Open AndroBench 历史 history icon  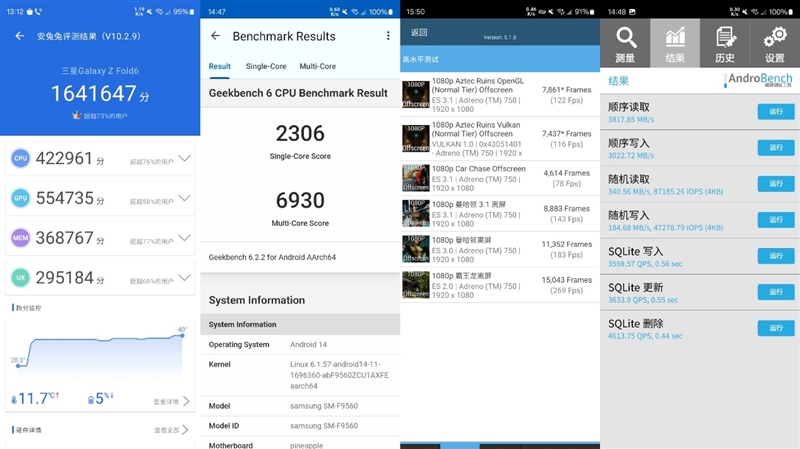725,43
